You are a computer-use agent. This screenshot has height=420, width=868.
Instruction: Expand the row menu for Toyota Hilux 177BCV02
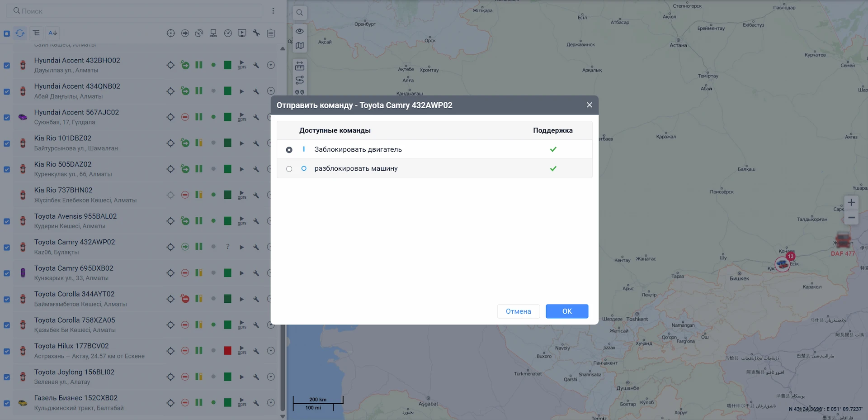pyautogui.click(x=271, y=351)
